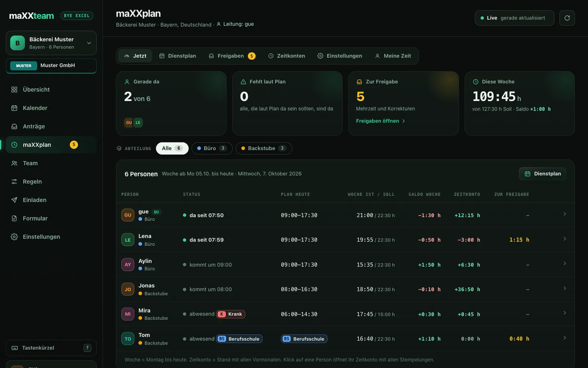Click Jonas's JO avatar in table
Screen dimensions: 588x368
[x=128, y=289]
